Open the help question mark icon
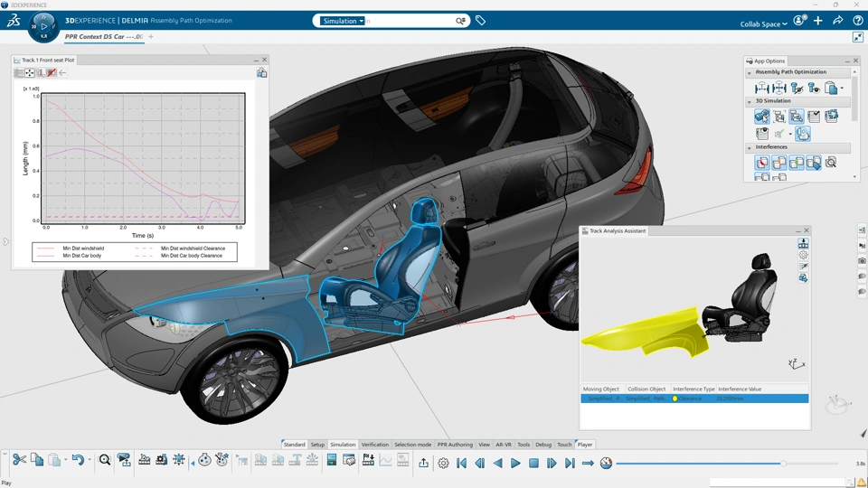 (857, 21)
